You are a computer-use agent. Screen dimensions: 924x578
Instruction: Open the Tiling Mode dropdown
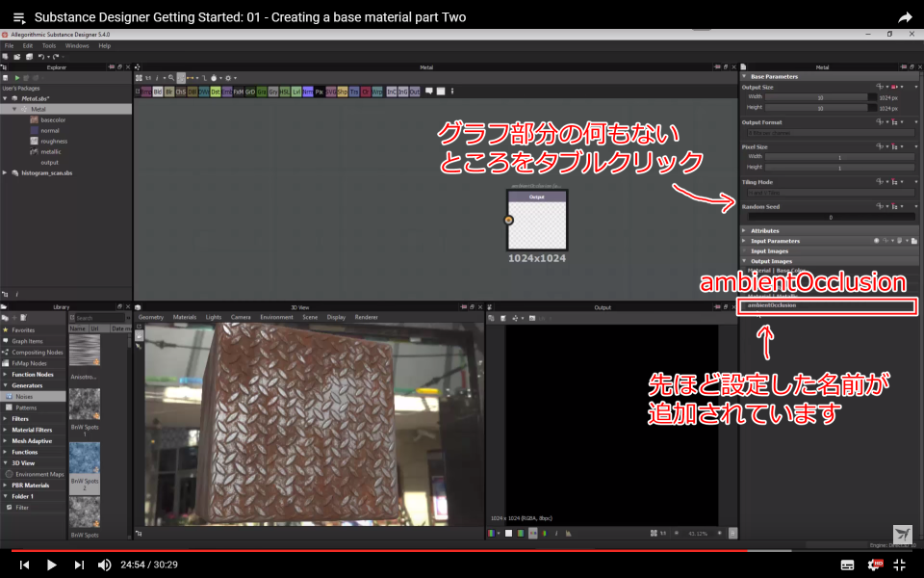[x=831, y=193]
